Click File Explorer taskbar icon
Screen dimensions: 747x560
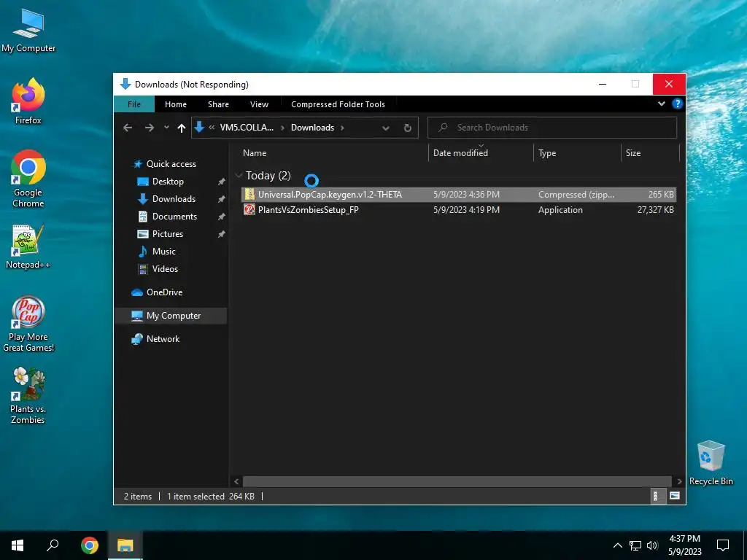click(x=125, y=545)
